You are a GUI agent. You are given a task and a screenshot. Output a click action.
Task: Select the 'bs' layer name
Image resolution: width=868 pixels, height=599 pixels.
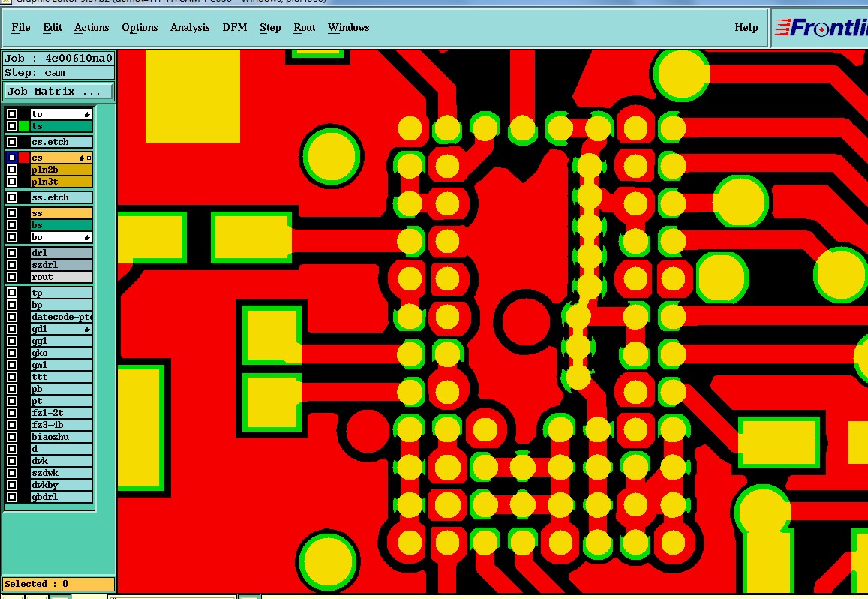61,225
